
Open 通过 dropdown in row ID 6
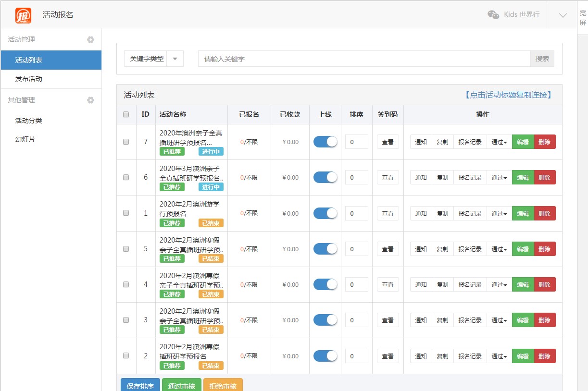click(x=500, y=177)
